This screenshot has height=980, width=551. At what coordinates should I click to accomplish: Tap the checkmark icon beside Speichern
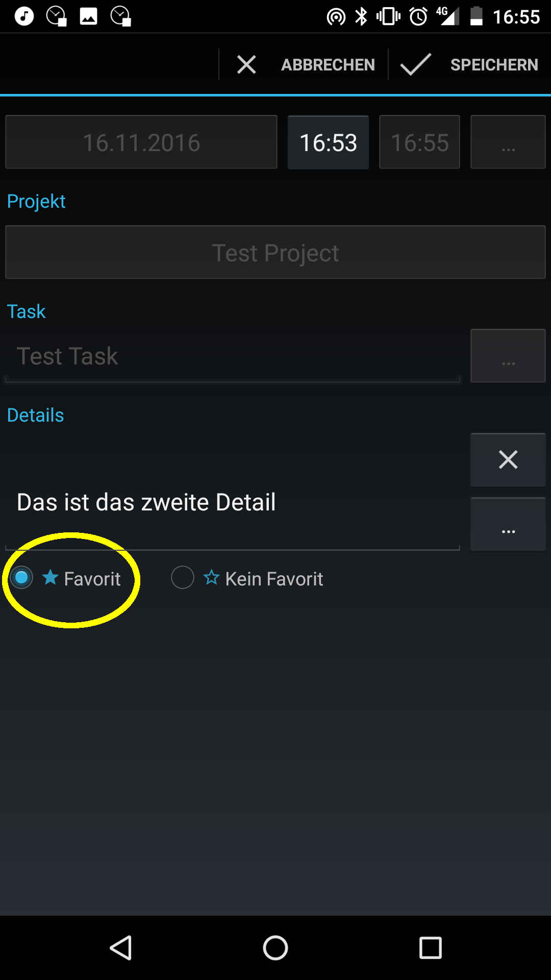416,65
